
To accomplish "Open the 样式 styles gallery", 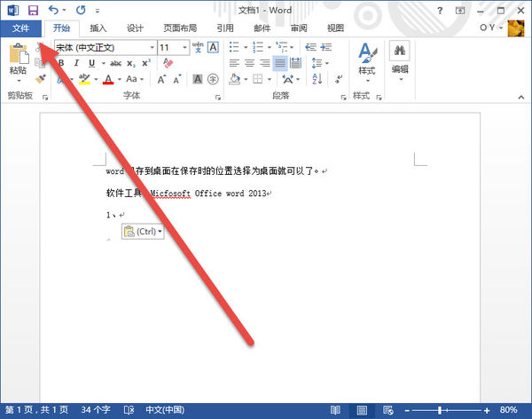I will [367, 63].
